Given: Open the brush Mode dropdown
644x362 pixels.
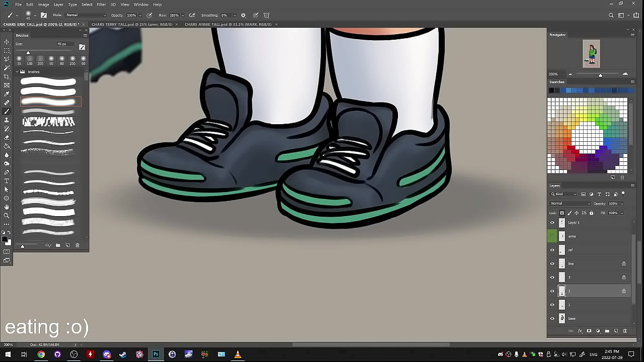Looking at the screenshot, I should click(x=86, y=16).
